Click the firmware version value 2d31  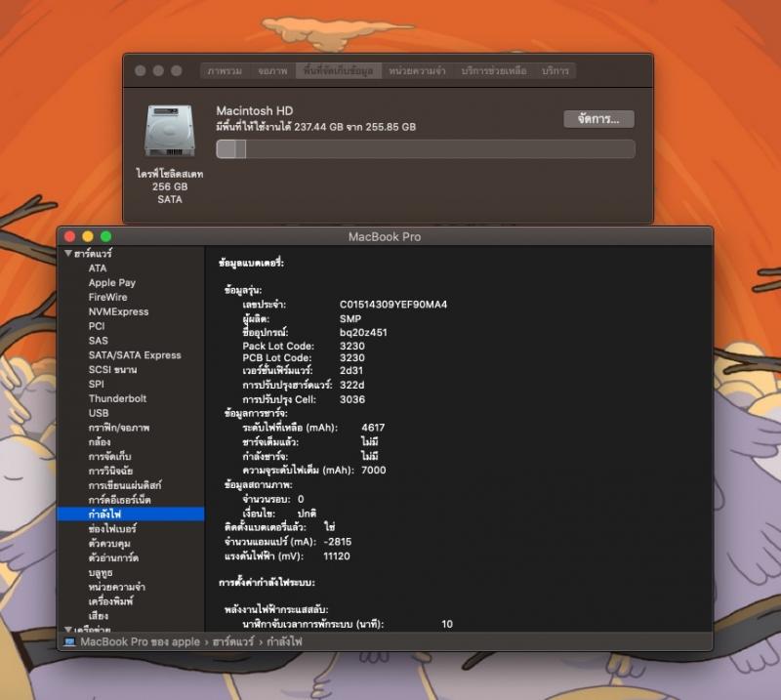(351, 370)
